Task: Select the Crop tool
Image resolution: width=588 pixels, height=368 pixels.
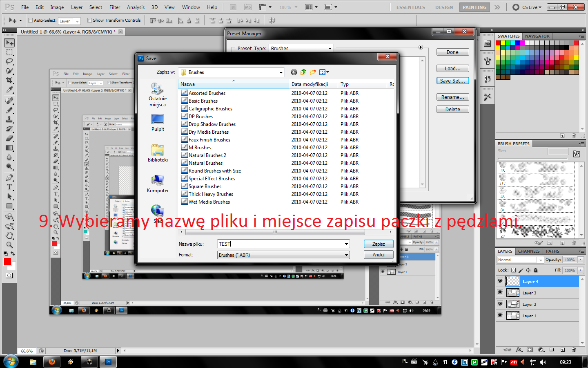Action: pyautogui.click(x=9, y=80)
